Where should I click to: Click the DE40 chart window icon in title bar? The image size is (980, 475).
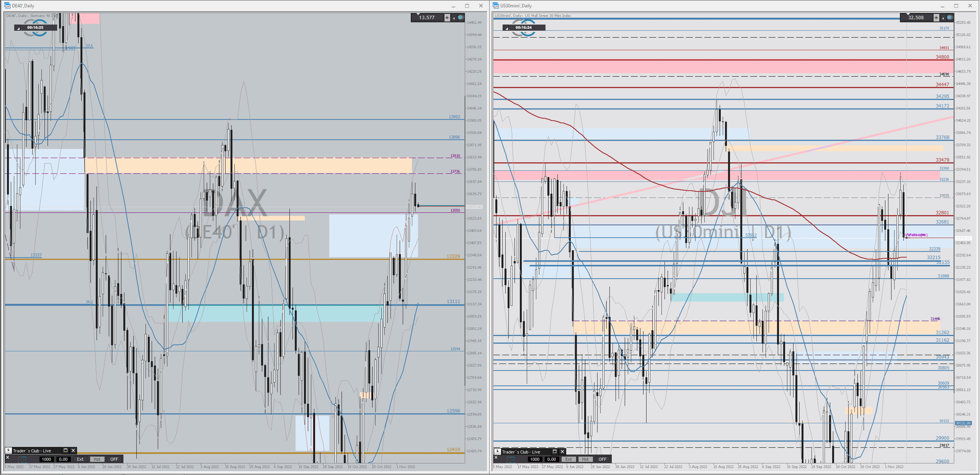point(7,5)
